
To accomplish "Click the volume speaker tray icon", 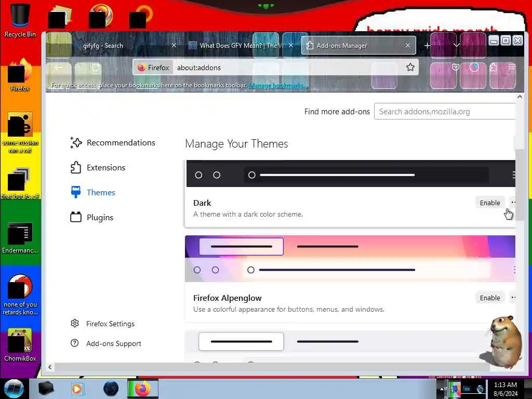I will click(x=480, y=389).
